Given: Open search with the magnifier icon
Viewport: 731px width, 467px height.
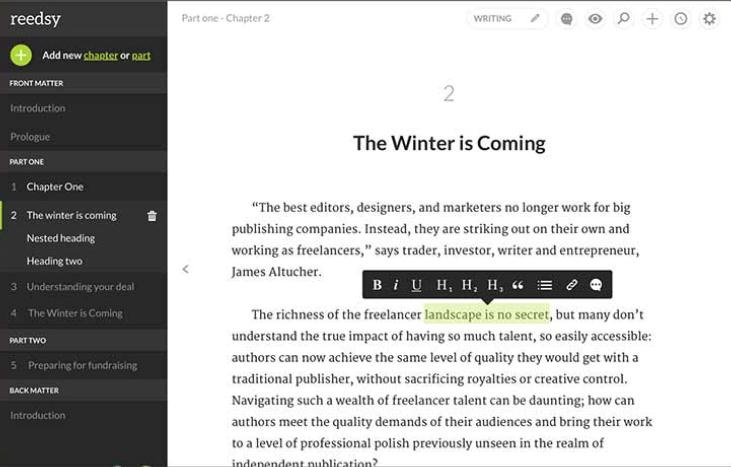Looking at the screenshot, I should (623, 19).
